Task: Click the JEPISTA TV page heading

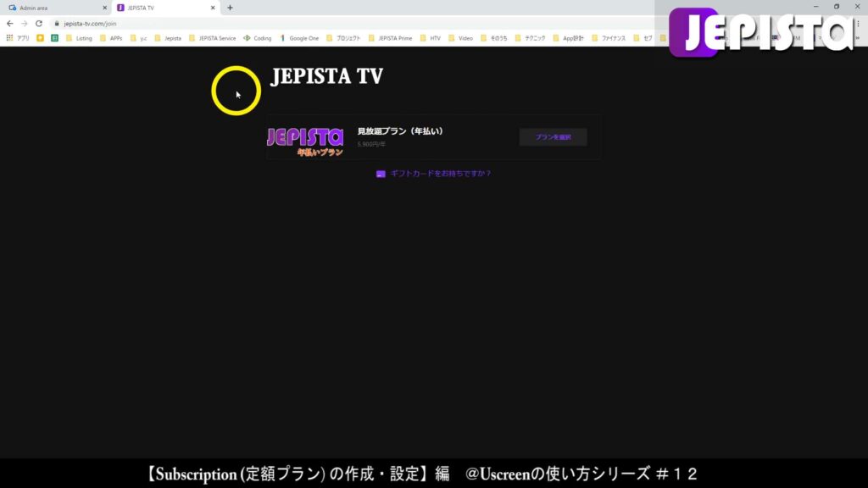Action: (x=326, y=76)
